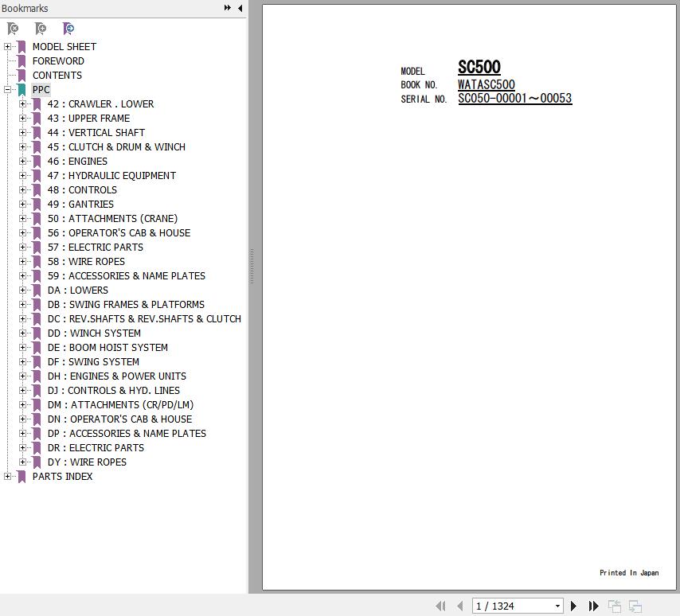The height and width of the screenshot is (616, 680).
Task: Click the panel splitter grip handle
Action: 252,266
